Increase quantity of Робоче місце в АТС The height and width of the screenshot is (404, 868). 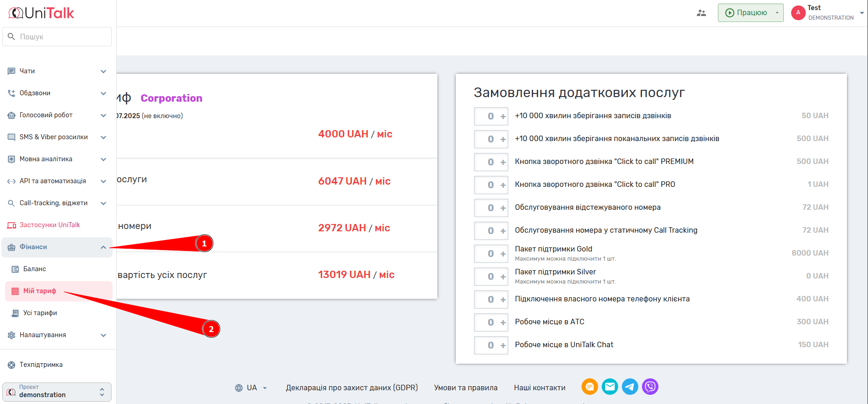pos(503,322)
